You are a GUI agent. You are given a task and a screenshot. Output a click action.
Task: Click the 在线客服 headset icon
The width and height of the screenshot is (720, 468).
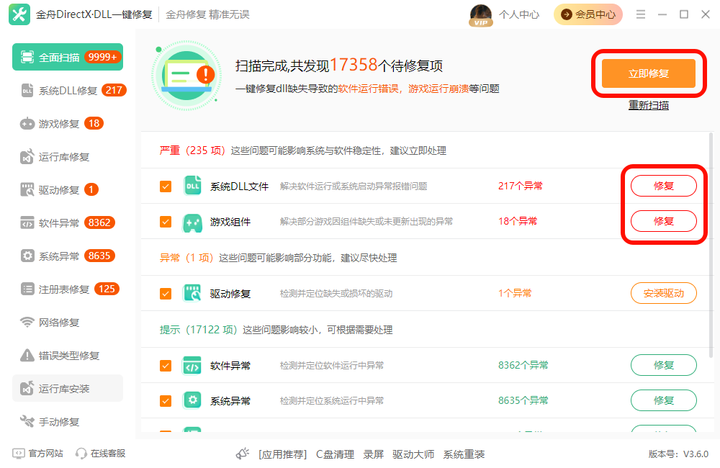[81, 454]
